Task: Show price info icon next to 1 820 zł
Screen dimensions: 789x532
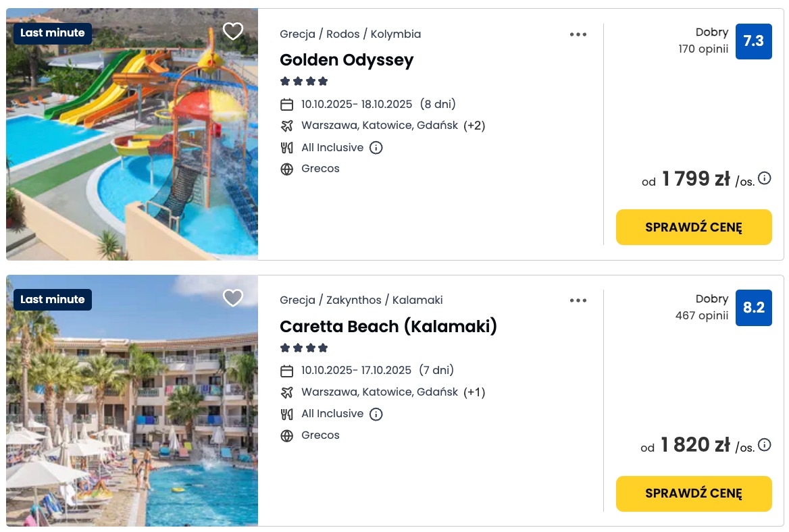Action: 765,445
